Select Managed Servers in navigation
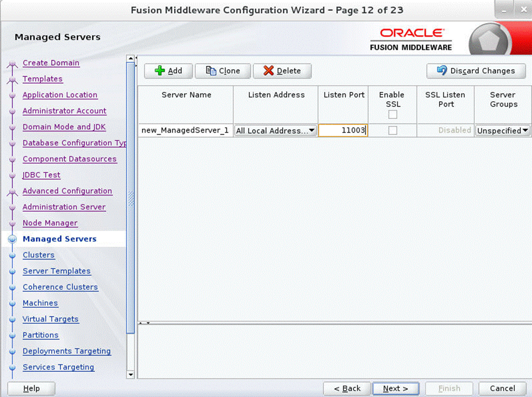The height and width of the screenshot is (397, 532). pos(59,239)
